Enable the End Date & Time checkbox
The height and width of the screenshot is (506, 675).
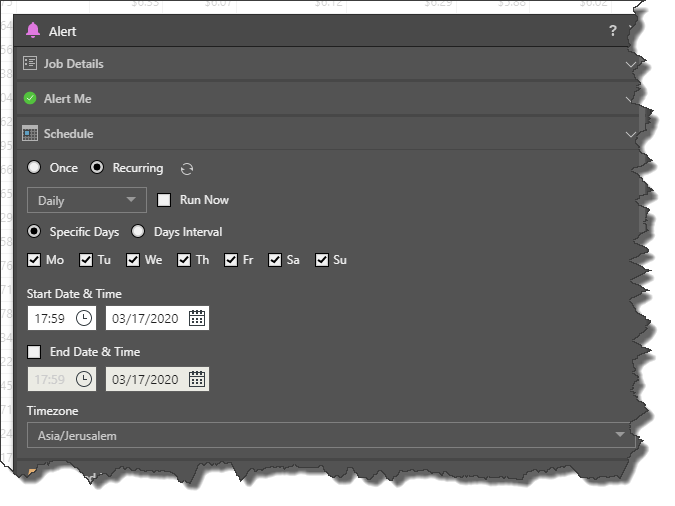pos(35,352)
